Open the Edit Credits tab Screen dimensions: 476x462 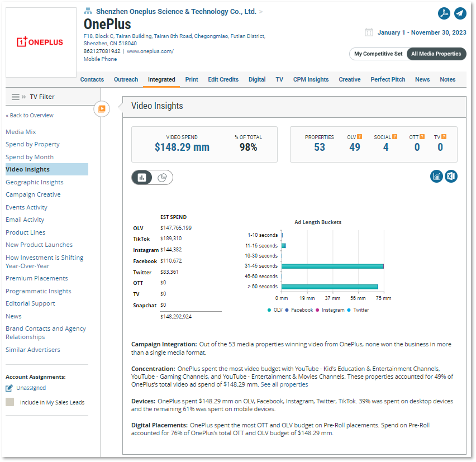(223, 79)
